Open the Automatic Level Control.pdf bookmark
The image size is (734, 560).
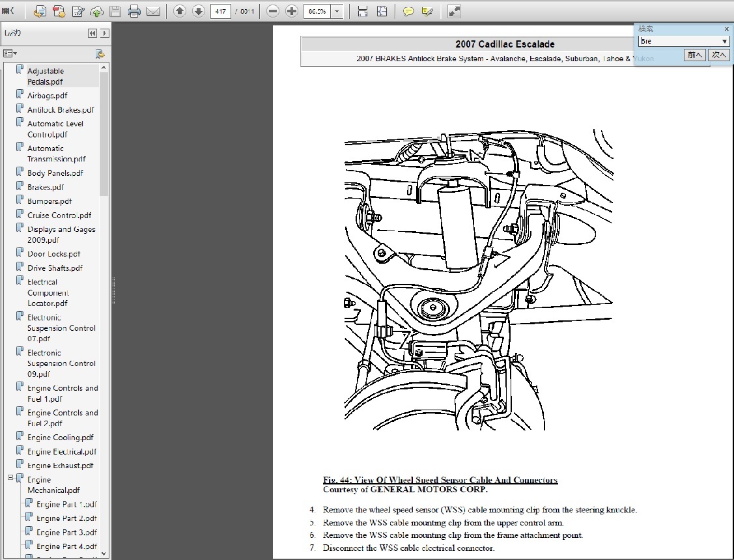click(55, 129)
